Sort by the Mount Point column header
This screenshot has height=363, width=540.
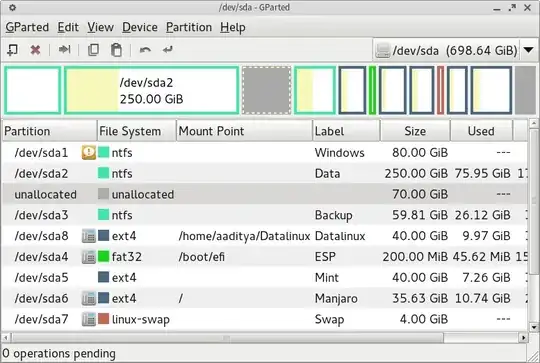[245, 131]
